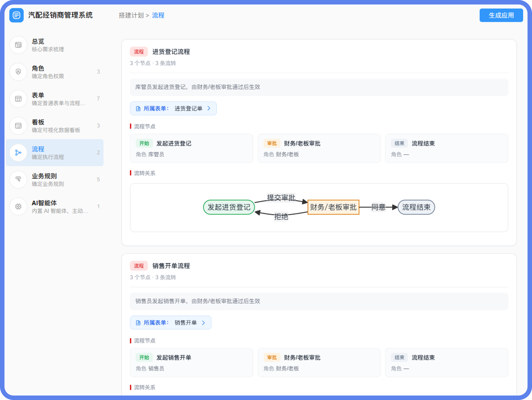
Task: Click the 同意 edge label
Action: pyautogui.click(x=378, y=207)
